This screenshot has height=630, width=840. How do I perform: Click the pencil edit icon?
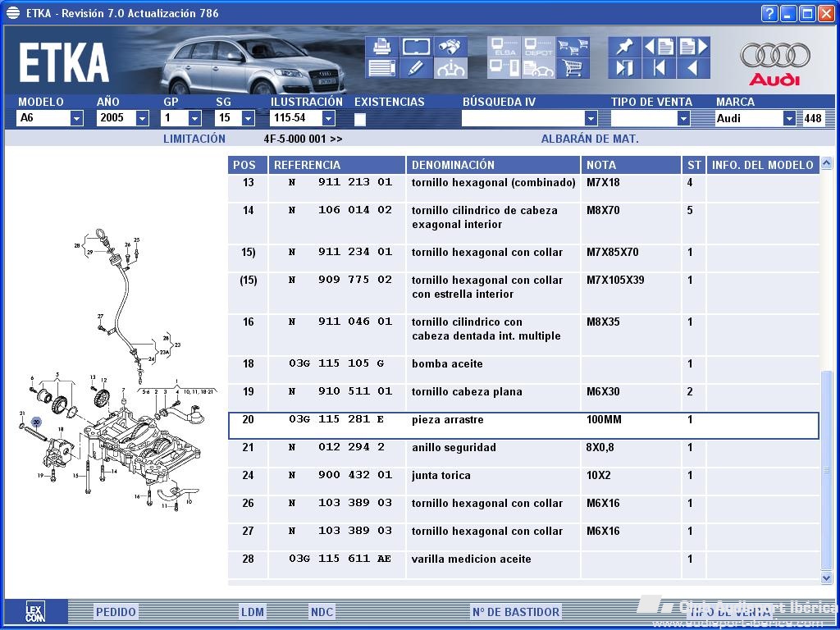(x=416, y=68)
